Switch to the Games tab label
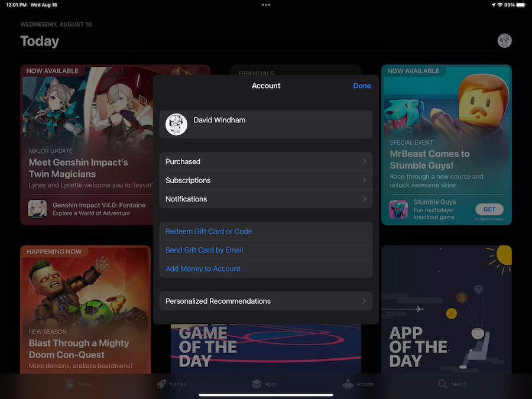532x399 pixels. pyautogui.click(x=178, y=384)
